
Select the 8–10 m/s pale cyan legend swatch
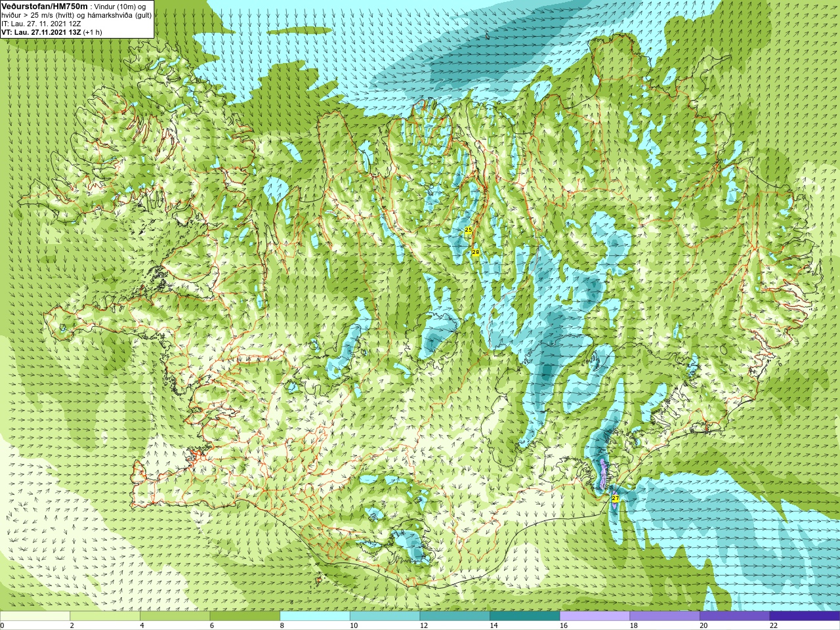click(315, 616)
